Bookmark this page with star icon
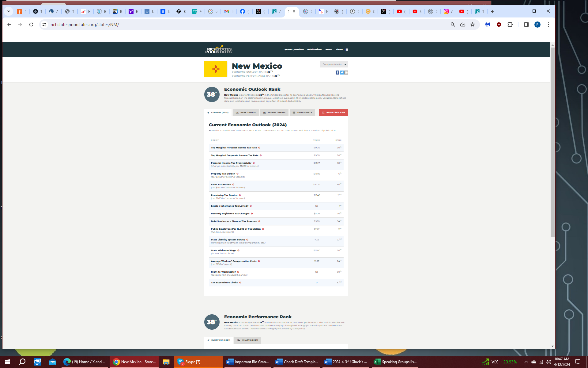The height and width of the screenshot is (368, 588). pos(473,25)
